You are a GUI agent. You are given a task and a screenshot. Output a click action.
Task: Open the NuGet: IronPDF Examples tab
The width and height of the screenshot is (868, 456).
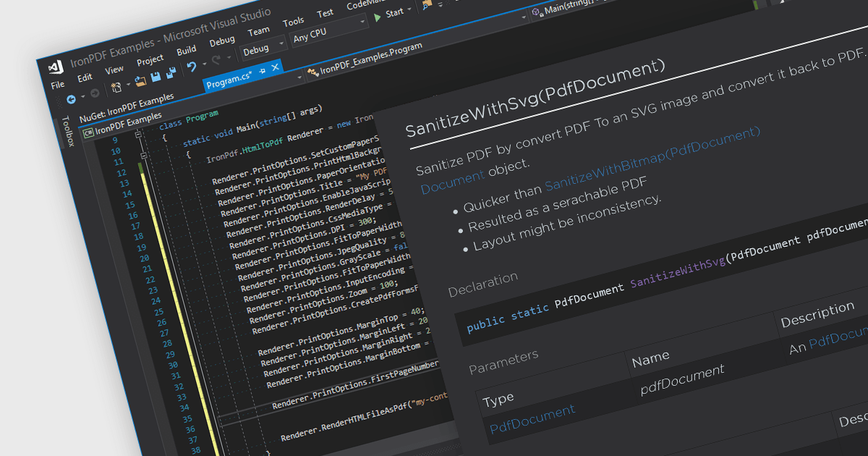tap(127, 107)
